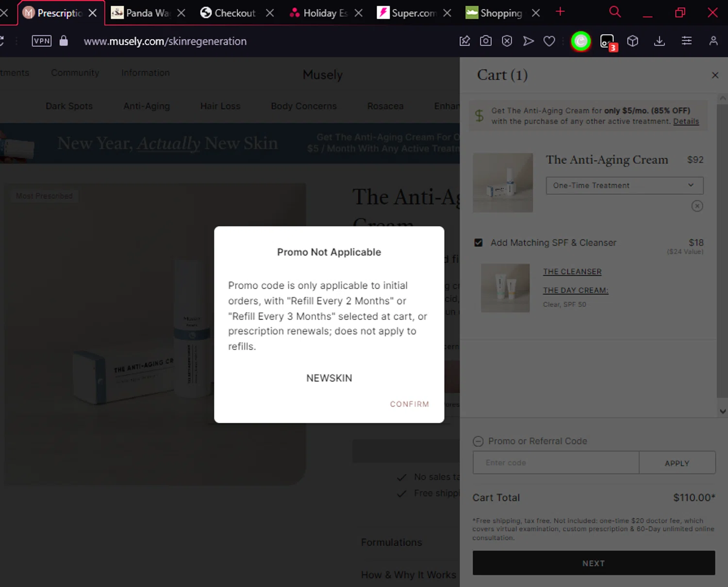The image size is (728, 587).
Task: Remove Anti-Aging Cream from cart
Action: [697, 206]
